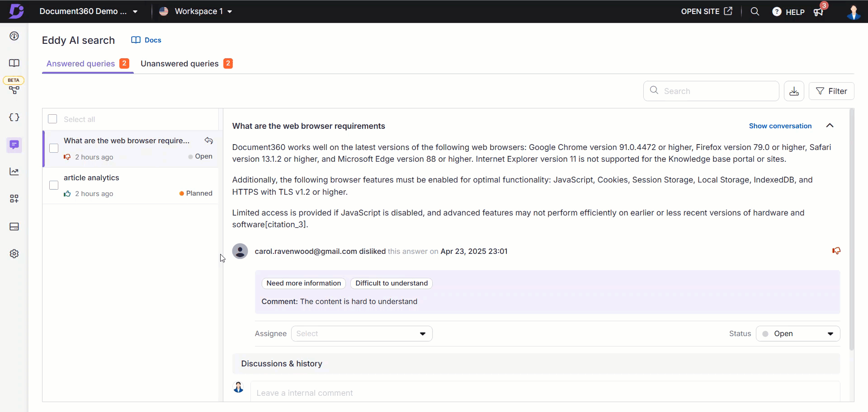Switch to Answered queries tab
Viewport: 868px width, 412px height.
point(88,64)
